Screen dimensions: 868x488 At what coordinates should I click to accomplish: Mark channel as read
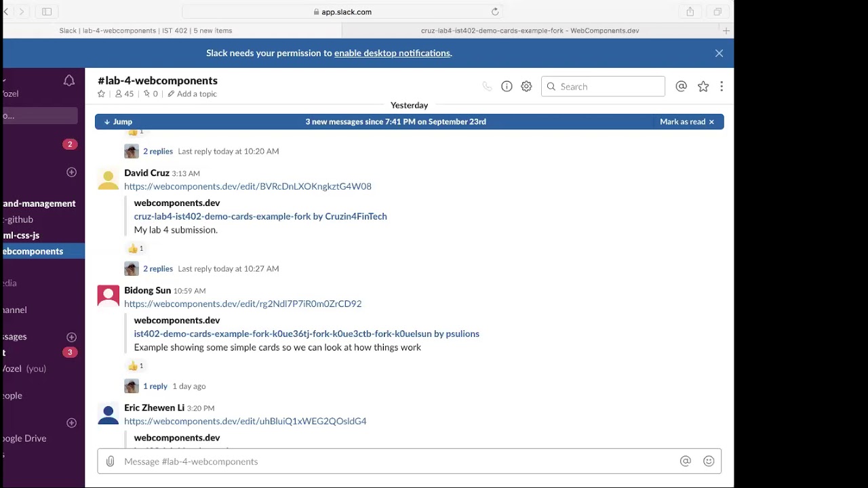click(687, 122)
